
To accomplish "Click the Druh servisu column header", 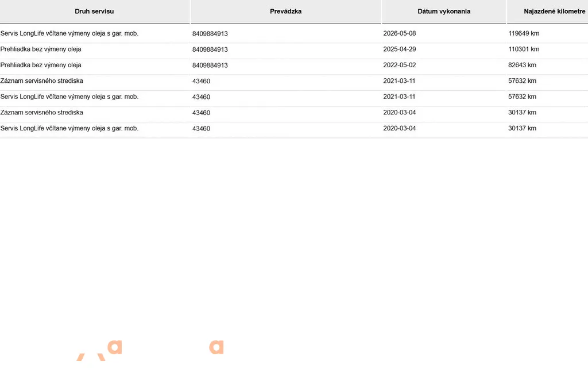I will pyautogui.click(x=94, y=11).
